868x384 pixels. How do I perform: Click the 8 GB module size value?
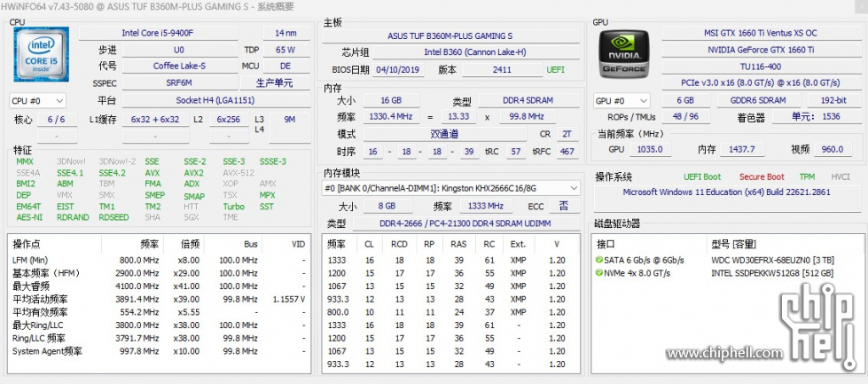(387, 207)
